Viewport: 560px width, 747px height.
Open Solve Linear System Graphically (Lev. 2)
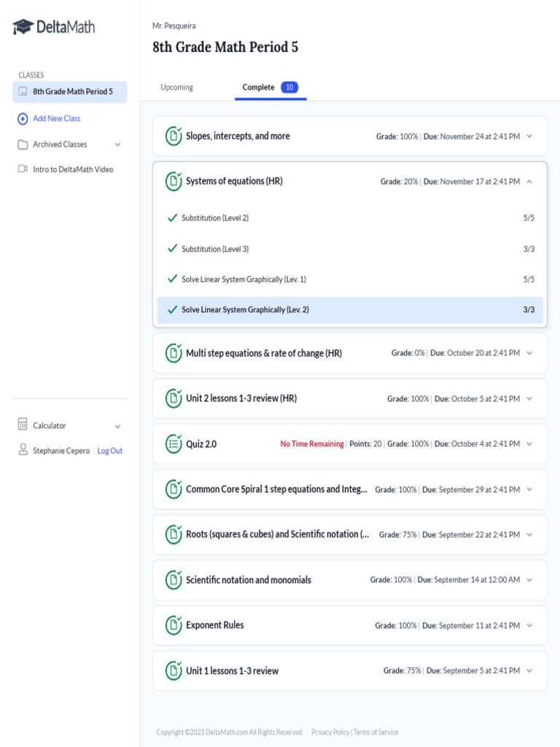(x=245, y=309)
